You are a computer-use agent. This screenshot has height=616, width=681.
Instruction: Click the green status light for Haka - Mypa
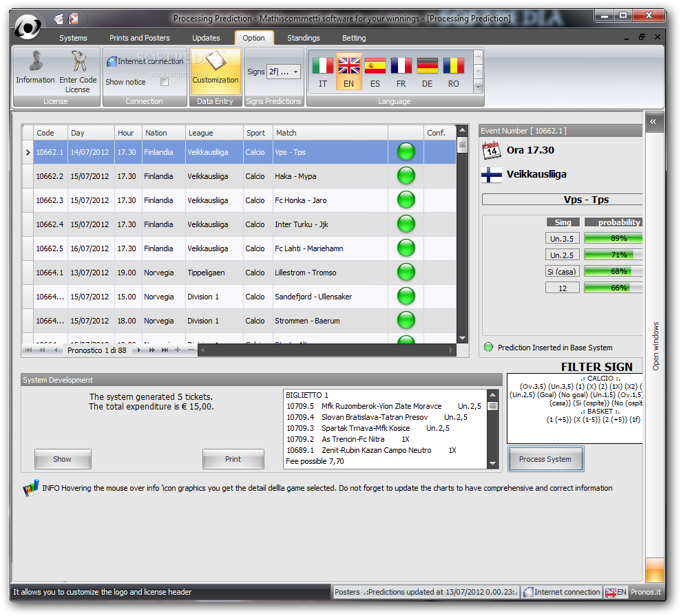406,176
